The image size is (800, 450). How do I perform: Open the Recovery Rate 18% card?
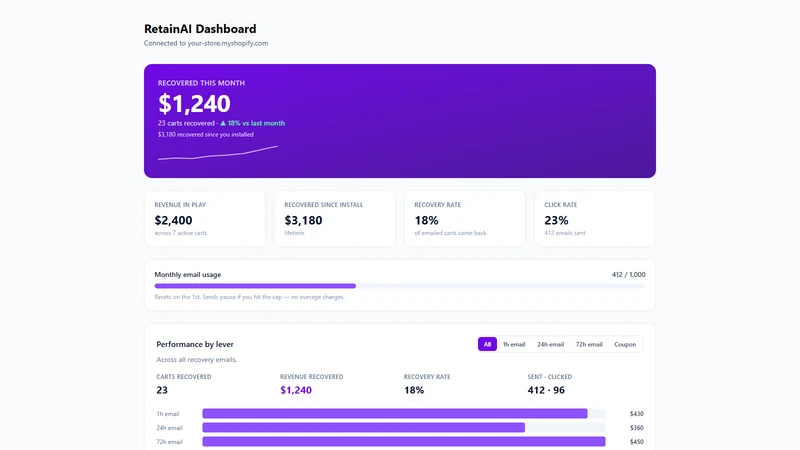[465, 219]
